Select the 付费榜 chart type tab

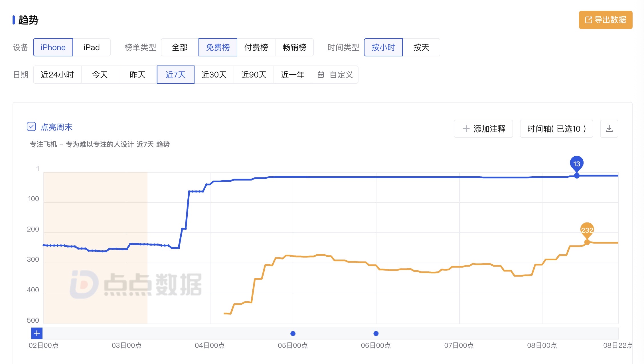tap(256, 47)
